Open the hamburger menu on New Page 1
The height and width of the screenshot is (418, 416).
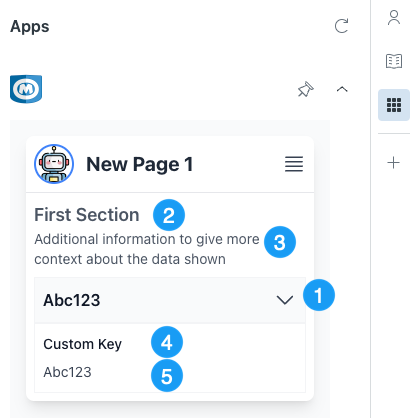pos(294,164)
